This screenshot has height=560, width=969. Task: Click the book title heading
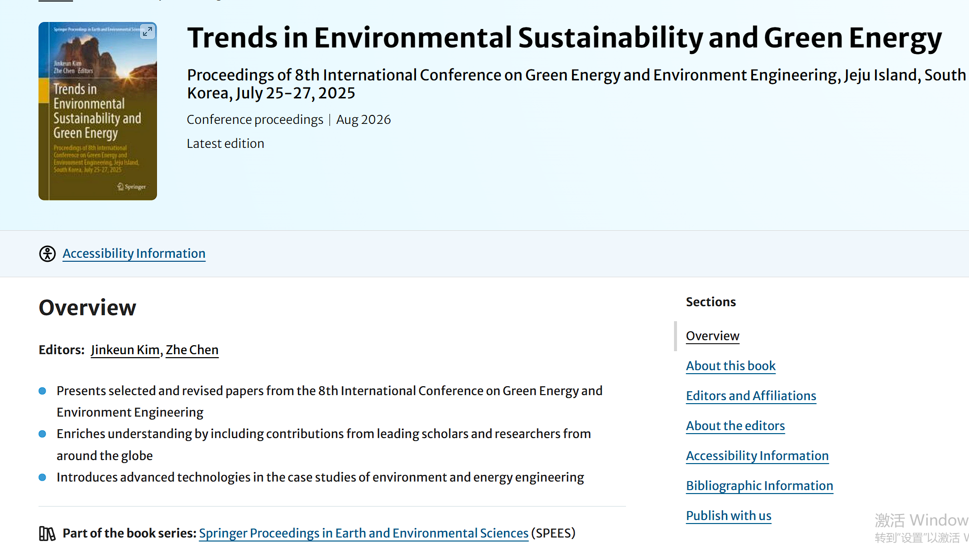[564, 38]
